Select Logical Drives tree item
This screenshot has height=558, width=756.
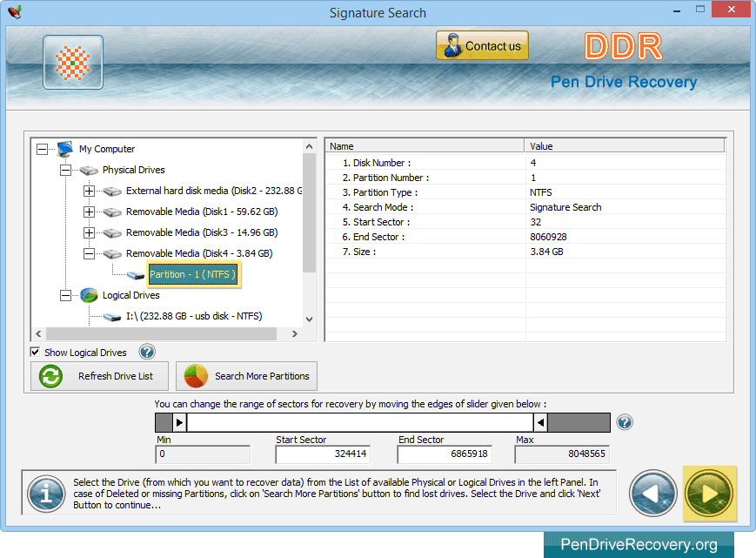(130, 295)
